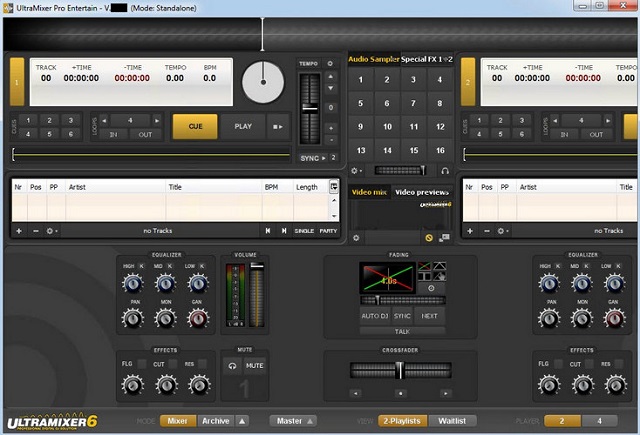This screenshot has width=640, height=435.
Task: Add a track with the left playlist plus icon
Action: pos(19,231)
